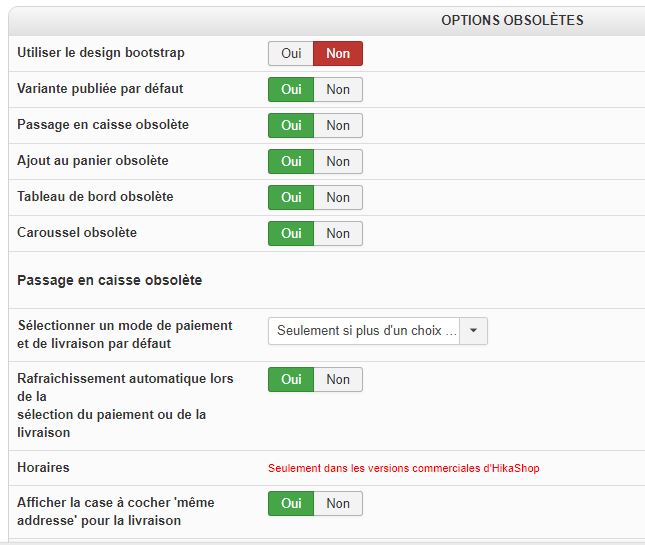Set Variante publiée par défaut to Oui
Image resolution: width=645 pixels, height=545 pixels.
tap(291, 89)
